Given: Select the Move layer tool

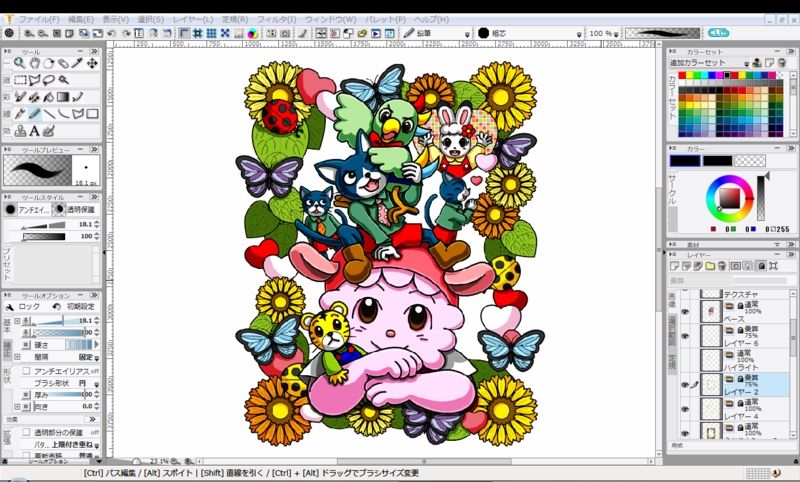Looking at the screenshot, I should 92,63.
